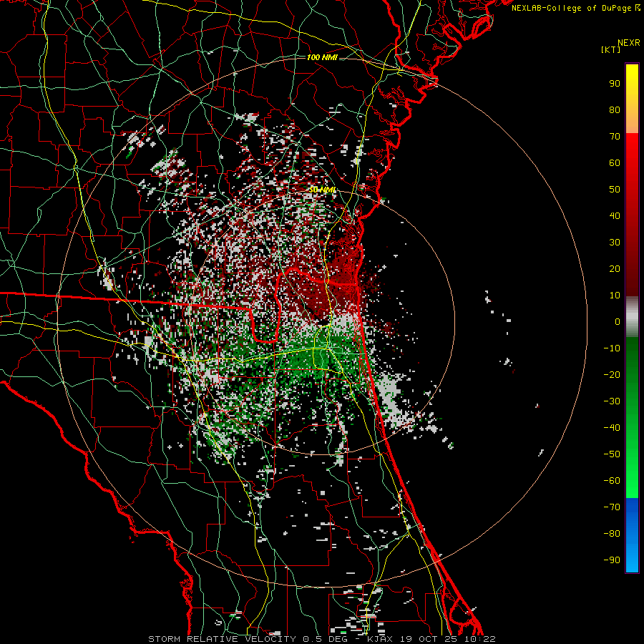Click the Storm Relative Velocity KJAX caption
This screenshot has width=644, height=644.
point(322,639)
